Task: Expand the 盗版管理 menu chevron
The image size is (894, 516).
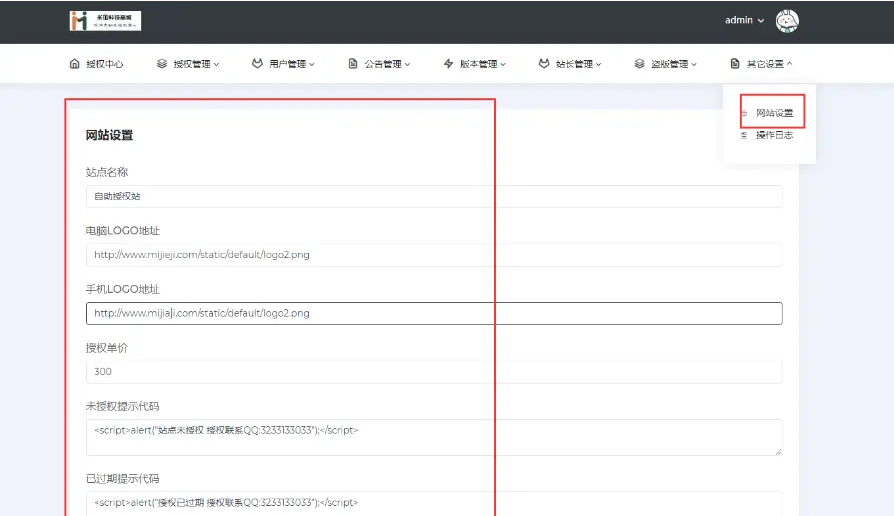Action: [694, 64]
